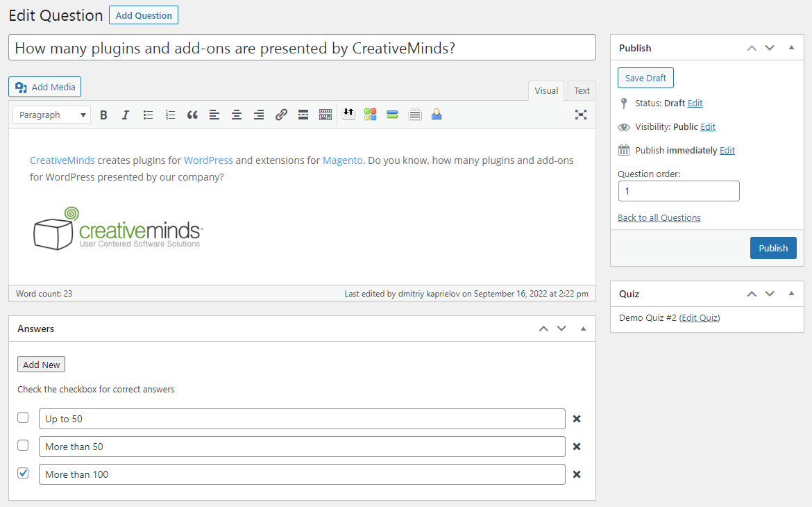Move Answers box down
Screen dimensions: 812x507
coord(561,329)
